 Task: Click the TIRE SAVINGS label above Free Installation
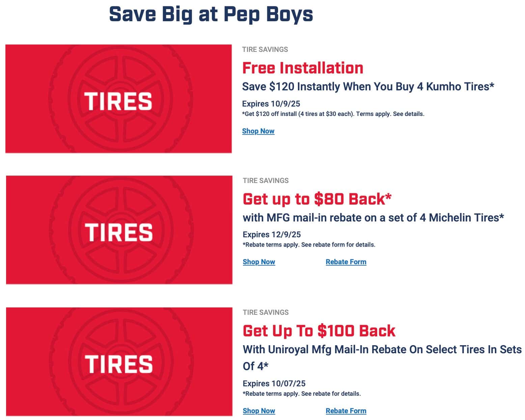coord(265,50)
